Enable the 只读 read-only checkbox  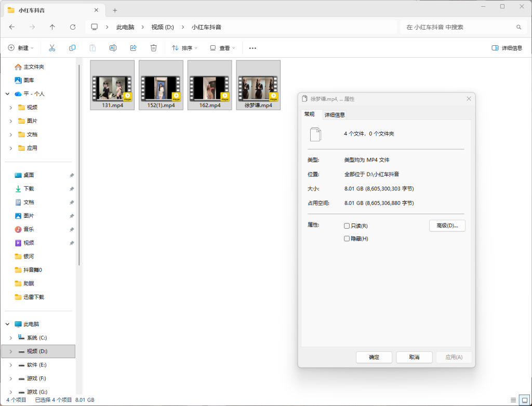[347, 225]
